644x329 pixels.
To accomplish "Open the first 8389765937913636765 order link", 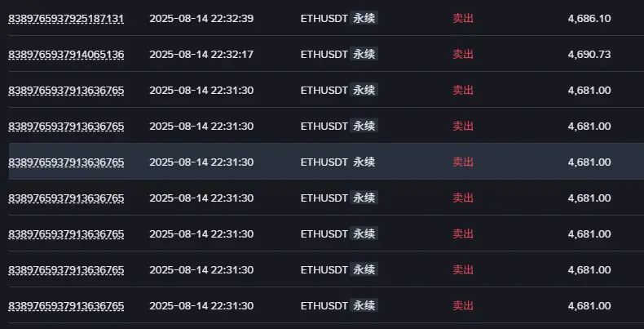I will (x=66, y=91).
